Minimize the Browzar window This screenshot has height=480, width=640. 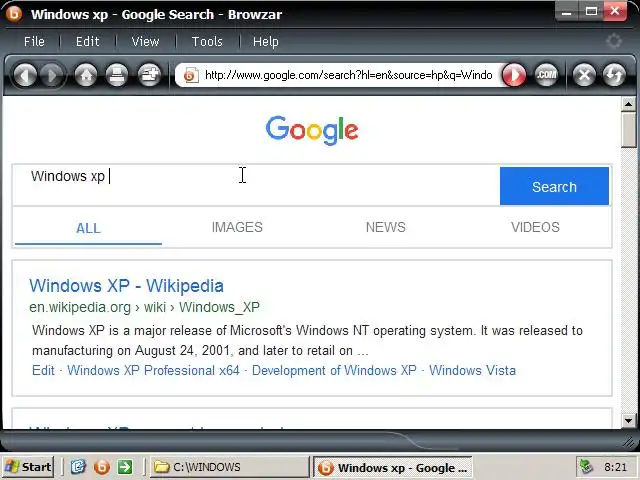[x=567, y=12]
